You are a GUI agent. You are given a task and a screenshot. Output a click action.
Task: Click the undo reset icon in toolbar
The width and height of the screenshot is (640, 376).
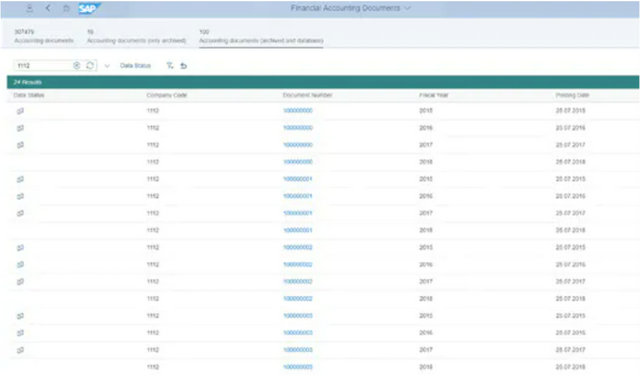(x=184, y=65)
